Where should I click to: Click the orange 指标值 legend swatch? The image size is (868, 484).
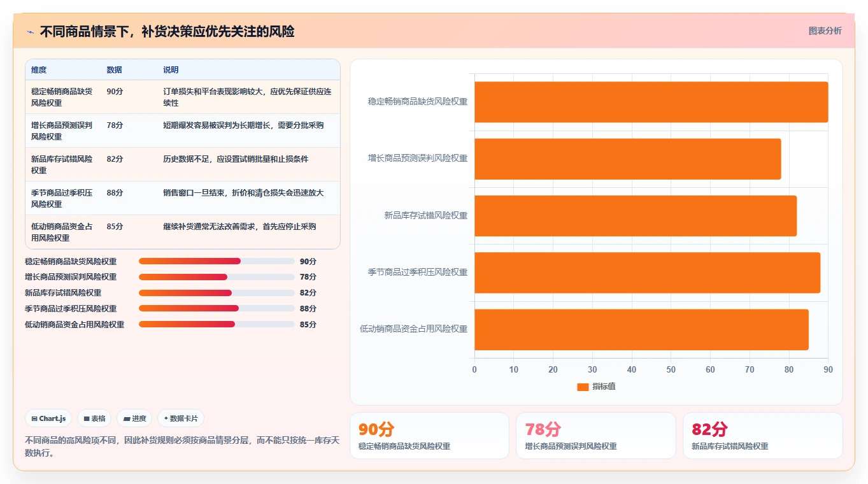pos(583,387)
